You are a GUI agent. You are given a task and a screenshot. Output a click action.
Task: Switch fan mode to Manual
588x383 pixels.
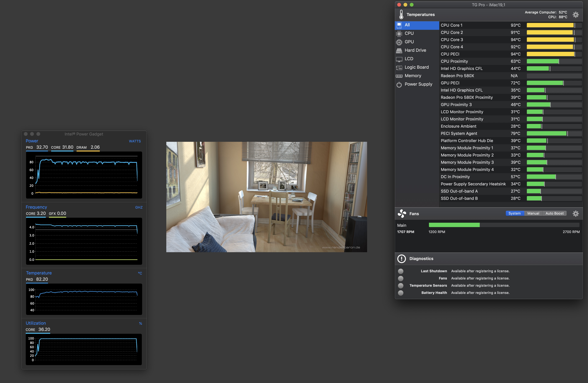coord(533,213)
